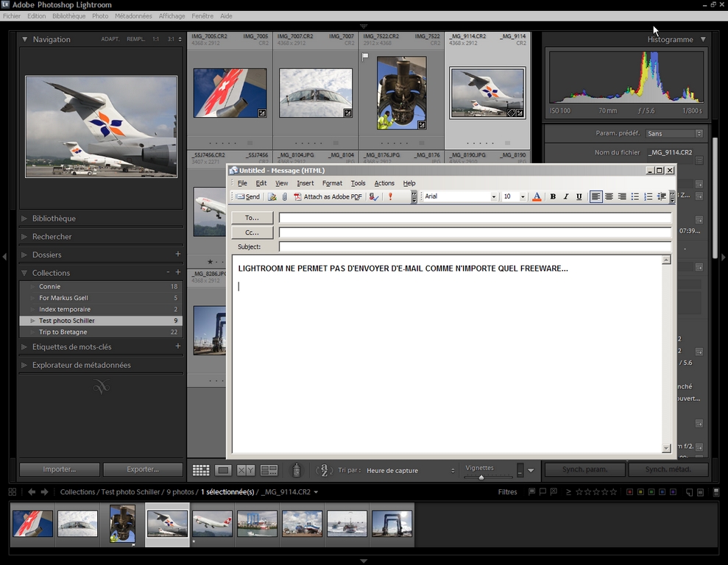Click the Subject input field
This screenshot has width=728, height=565.
pyautogui.click(x=475, y=246)
